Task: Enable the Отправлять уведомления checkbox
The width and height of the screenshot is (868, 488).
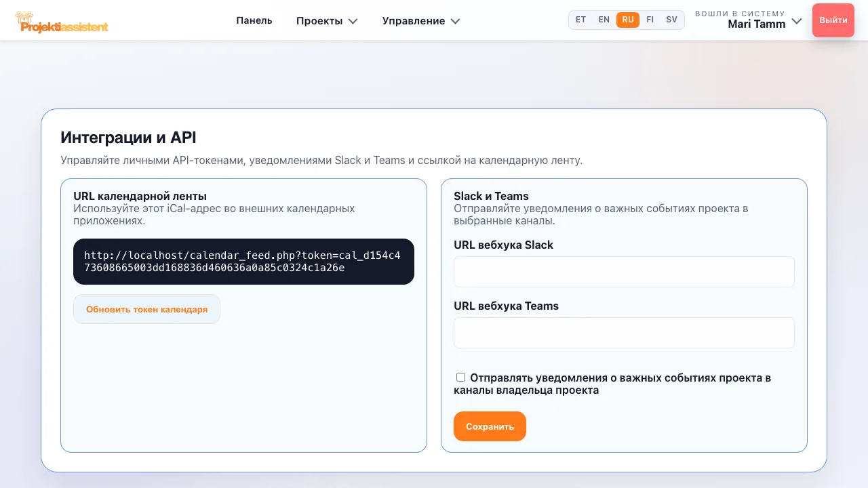Action: [460, 378]
